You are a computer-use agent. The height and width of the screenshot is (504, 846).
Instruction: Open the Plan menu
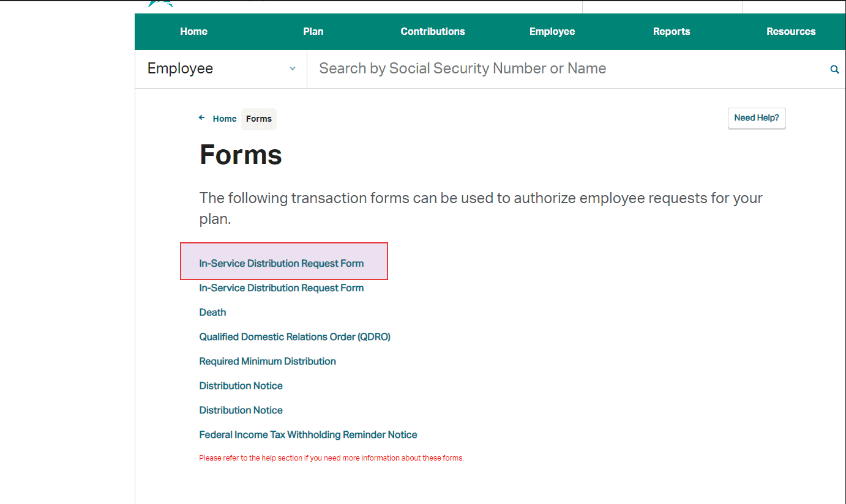pyautogui.click(x=313, y=31)
